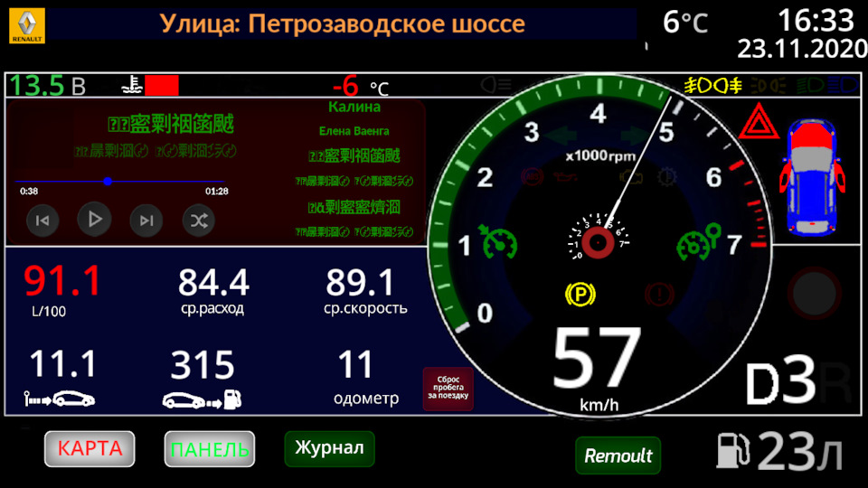Click the fuel pump icon near 23л
Screen dimensions: 868x488
click(733, 450)
